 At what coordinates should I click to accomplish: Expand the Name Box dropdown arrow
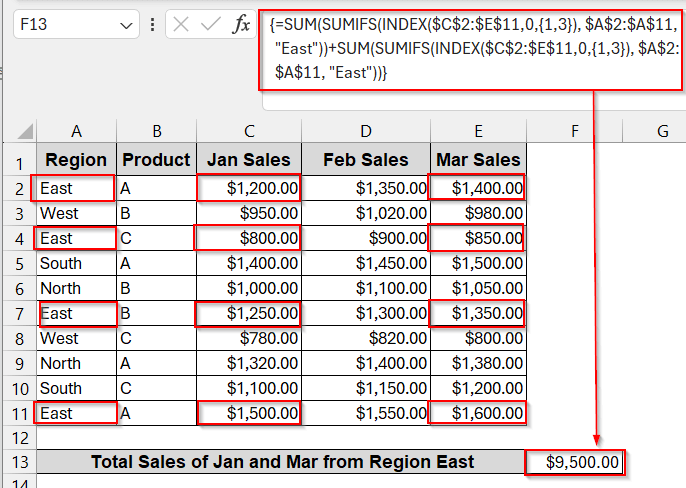(125, 25)
